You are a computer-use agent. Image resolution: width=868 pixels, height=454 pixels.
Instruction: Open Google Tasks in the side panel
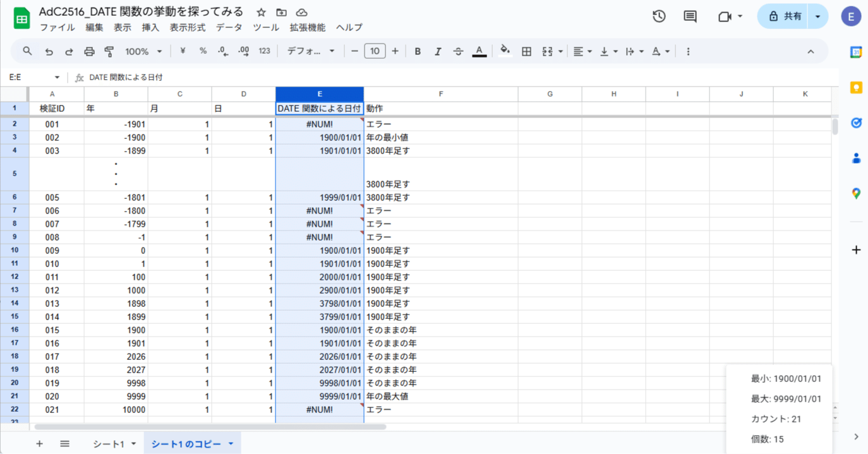pyautogui.click(x=856, y=123)
